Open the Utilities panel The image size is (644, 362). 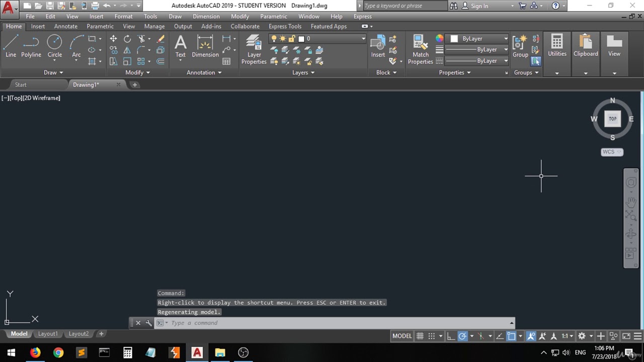557,54
